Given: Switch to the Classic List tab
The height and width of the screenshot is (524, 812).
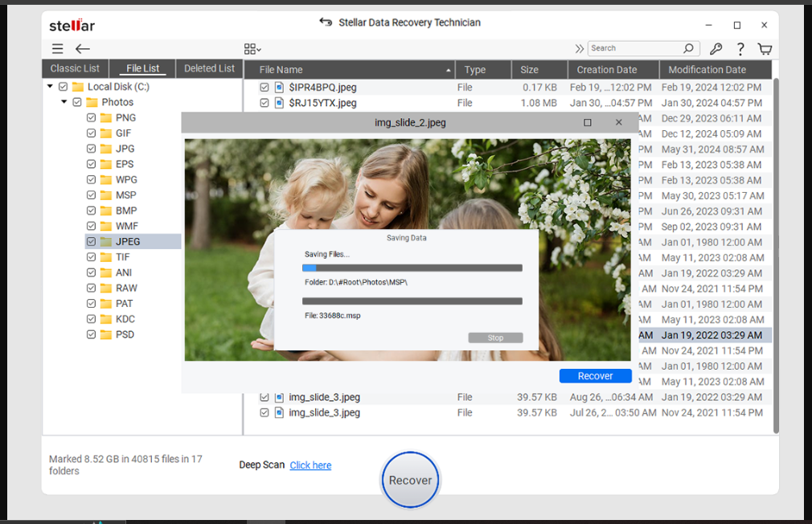Looking at the screenshot, I should (x=75, y=68).
